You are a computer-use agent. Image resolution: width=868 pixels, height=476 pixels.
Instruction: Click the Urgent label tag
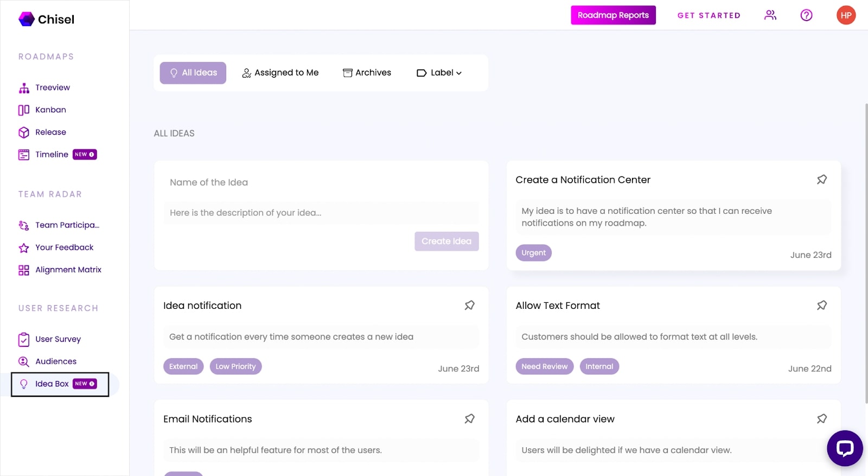[x=533, y=253]
